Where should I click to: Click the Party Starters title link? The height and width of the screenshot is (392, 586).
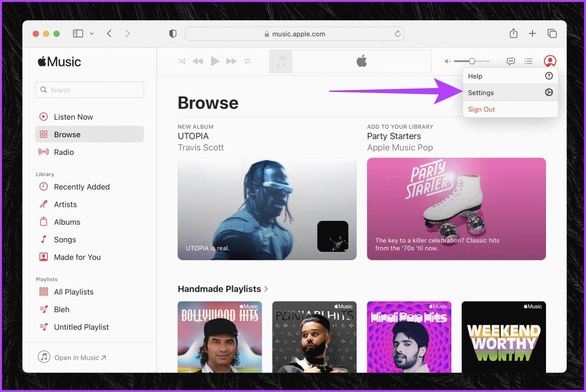[394, 136]
